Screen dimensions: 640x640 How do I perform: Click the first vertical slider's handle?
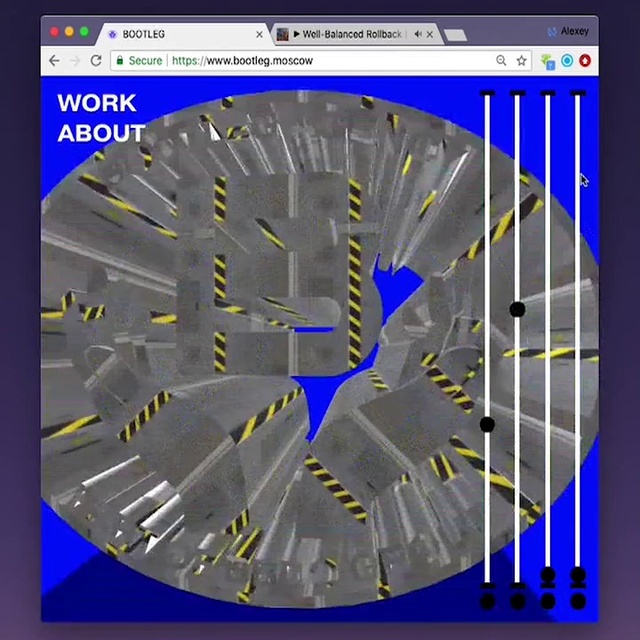487,425
